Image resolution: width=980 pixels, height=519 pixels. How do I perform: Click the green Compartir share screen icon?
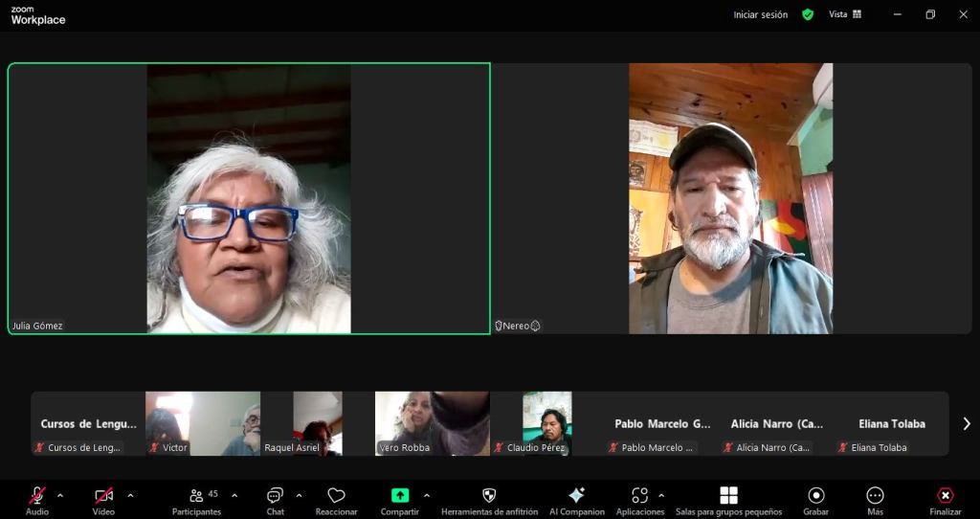click(x=399, y=495)
